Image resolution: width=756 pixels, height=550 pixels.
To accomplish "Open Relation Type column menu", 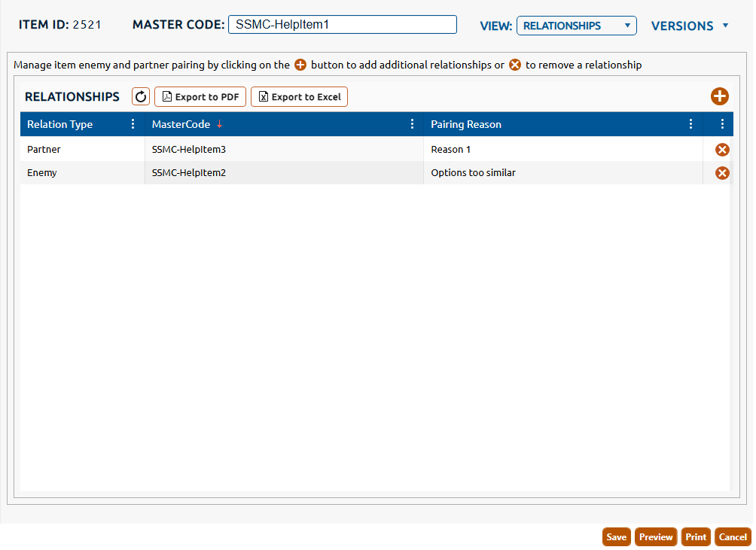I will coord(133,124).
